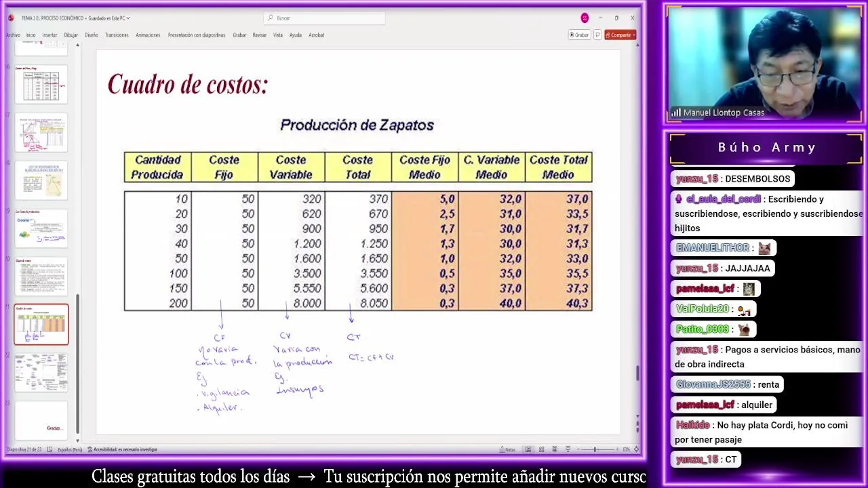Click username GiovannaJS2555 in chat
868x488 pixels.
coord(713,384)
